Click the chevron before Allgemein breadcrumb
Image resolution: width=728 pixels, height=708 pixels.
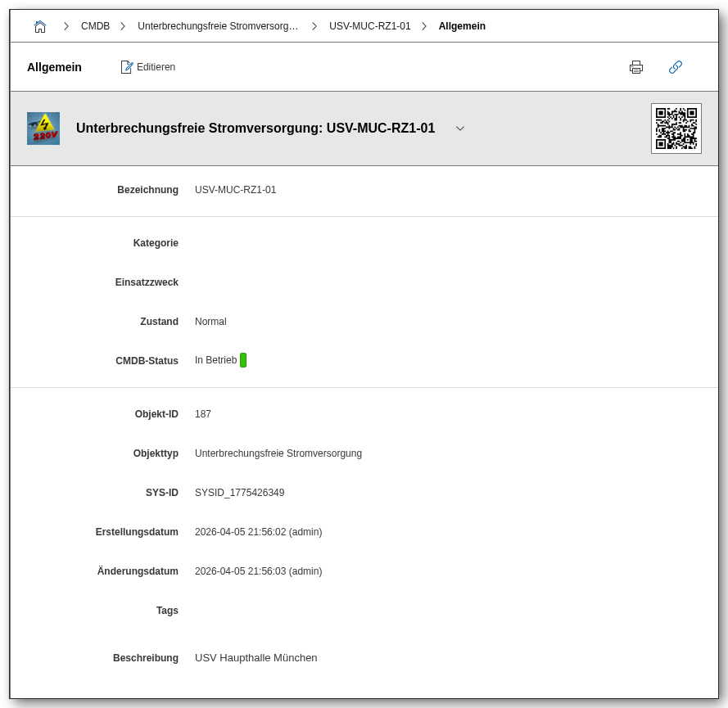424,26
